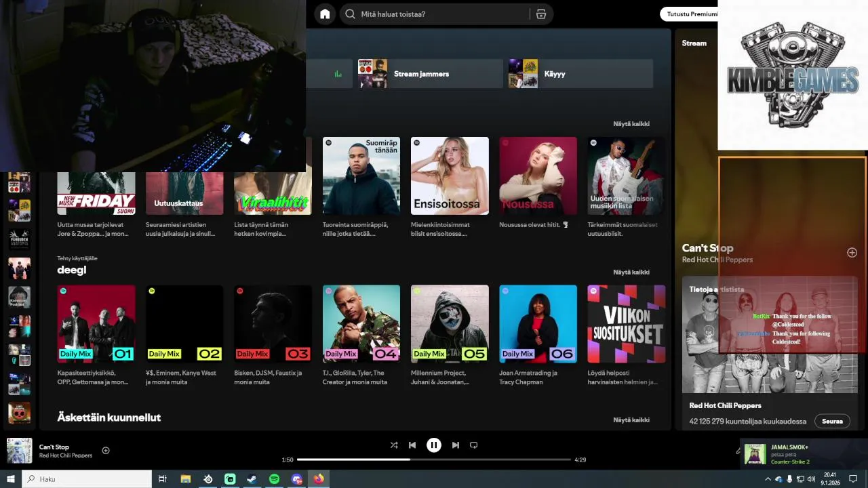The image size is (868, 488).
Task: Expand the hidden system tray icons chevron
Action: click(768, 479)
